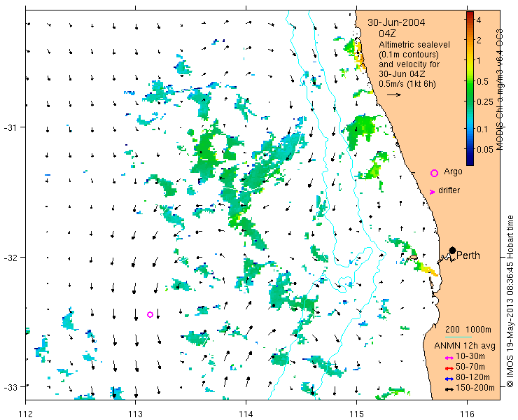Click the longitude axis label '112'
This screenshot has width=518, height=420.
tap(25, 414)
